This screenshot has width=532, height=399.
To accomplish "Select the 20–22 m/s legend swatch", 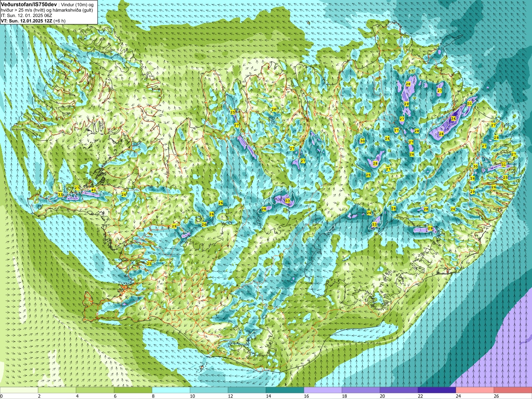I will [399, 390].
